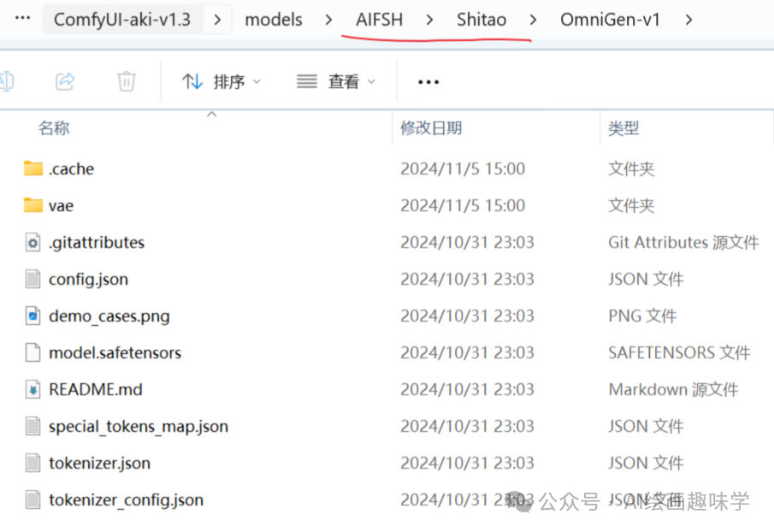Viewport: 774px width, 532px height.
Task: Select the README.md markdown icon
Action: [x=33, y=389]
